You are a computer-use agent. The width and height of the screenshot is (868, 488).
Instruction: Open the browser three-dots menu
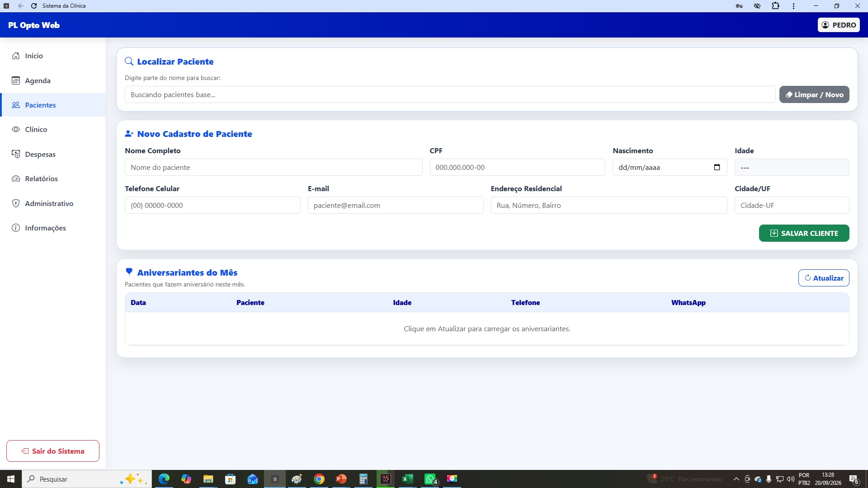point(793,6)
